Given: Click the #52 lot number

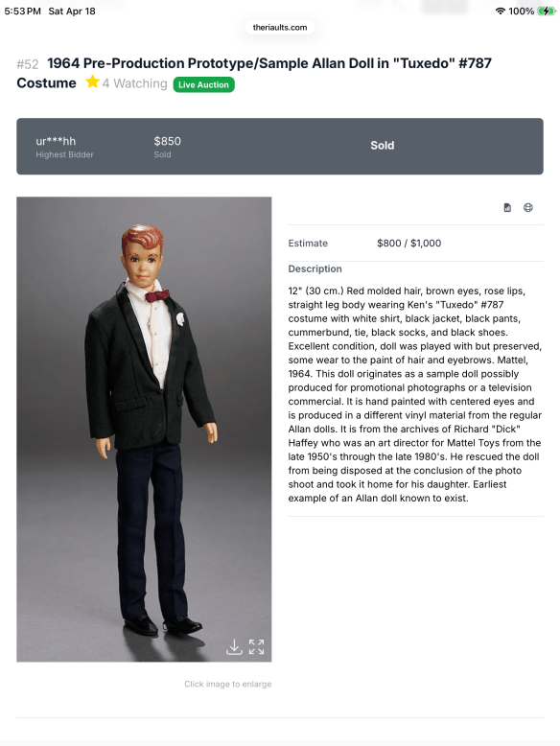Looking at the screenshot, I should coord(28,64).
